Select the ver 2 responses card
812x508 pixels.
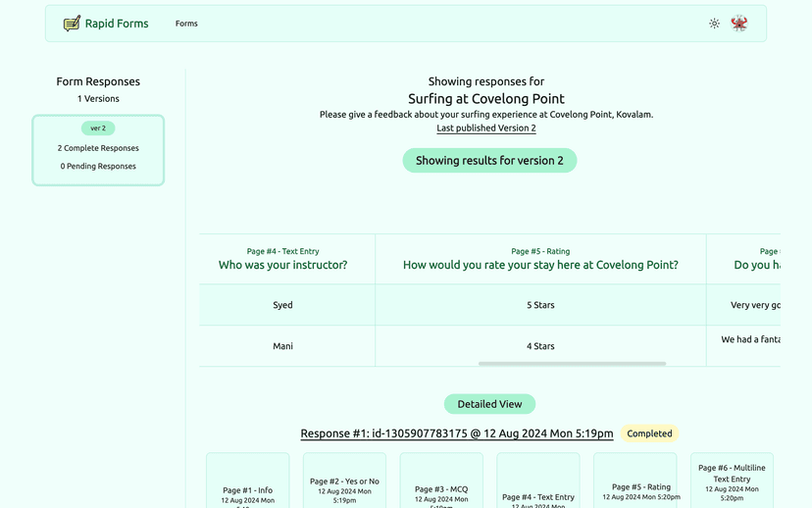[98, 150]
